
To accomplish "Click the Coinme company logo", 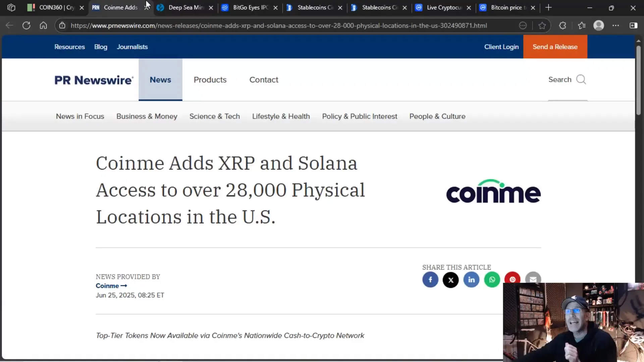I will point(493,191).
